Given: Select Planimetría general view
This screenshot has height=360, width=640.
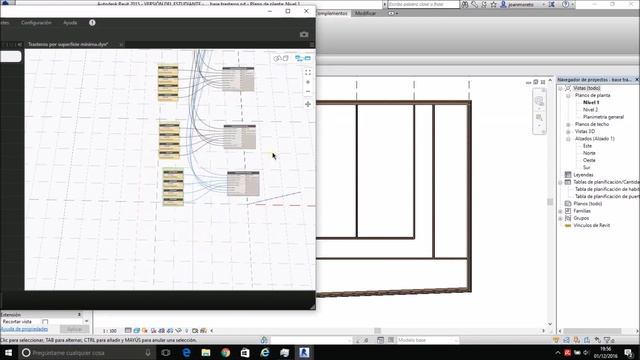Looking at the screenshot, I should [603, 117].
